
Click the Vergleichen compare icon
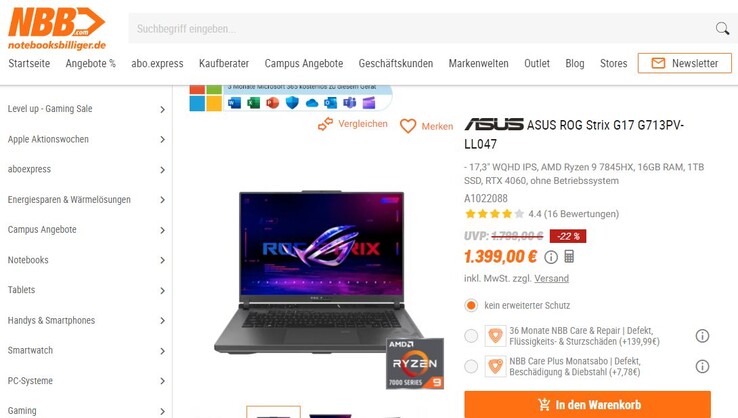325,124
